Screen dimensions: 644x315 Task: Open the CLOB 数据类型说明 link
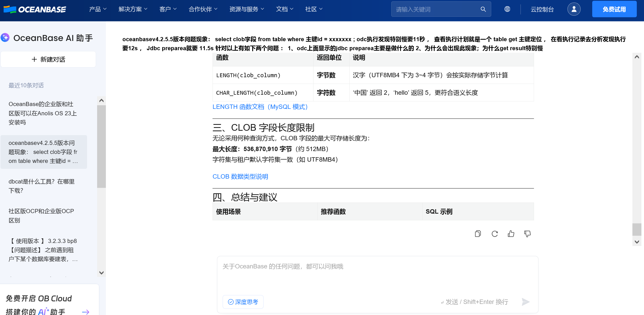pyautogui.click(x=240, y=177)
